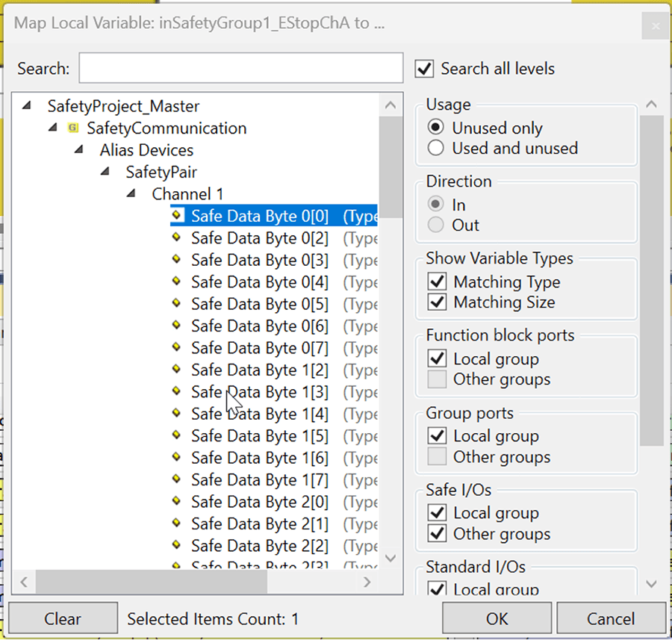The width and height of the screenshot is (672, 640).
Task: Click the tree's horizontal scrollbar thumb
Action: 152,582
